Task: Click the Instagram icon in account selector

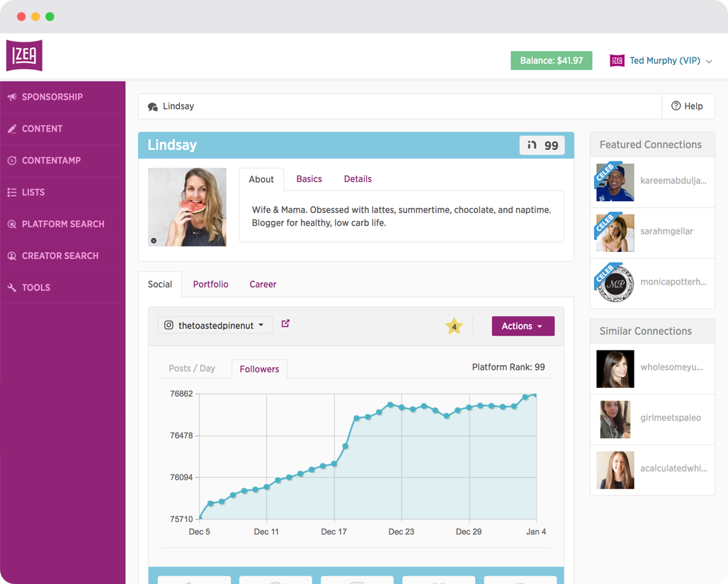Action: (169, 326)
